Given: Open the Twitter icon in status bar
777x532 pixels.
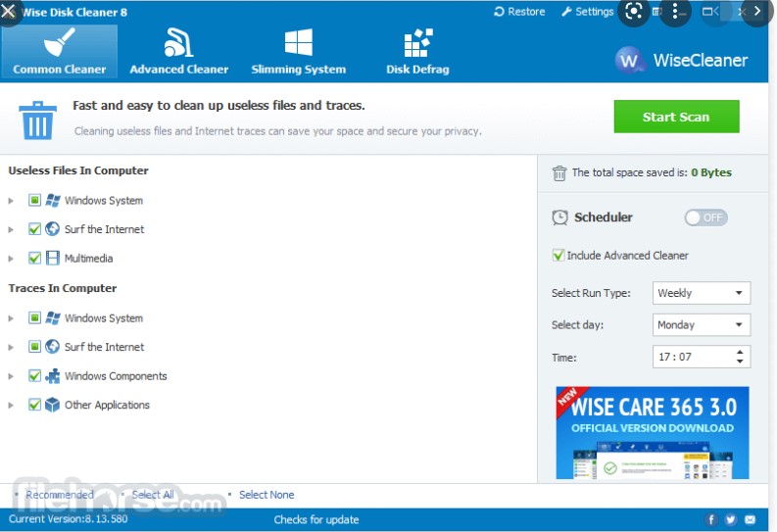Looking at the screenshot, I should pyautogui.click(x=730, y=519).
